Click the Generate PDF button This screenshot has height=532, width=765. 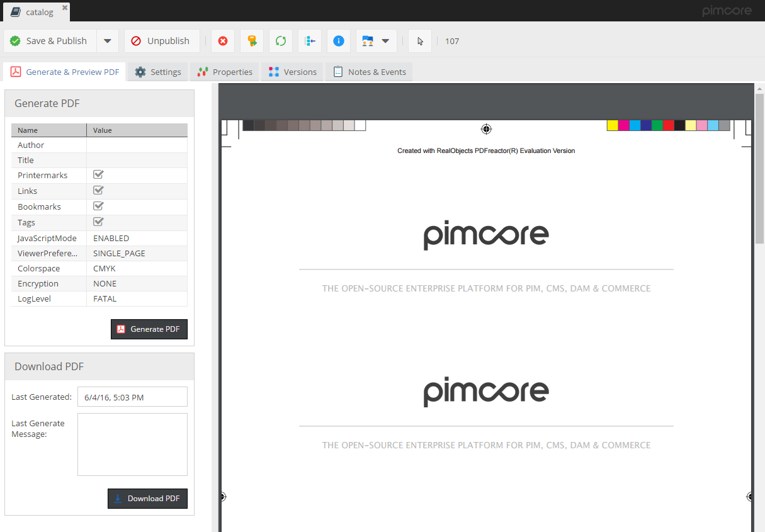point(149,329)
